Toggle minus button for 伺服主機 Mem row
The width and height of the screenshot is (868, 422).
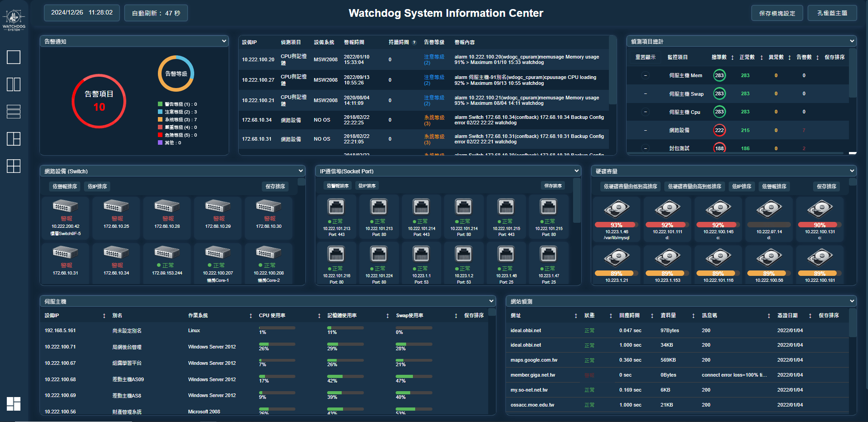pos(646,75)
